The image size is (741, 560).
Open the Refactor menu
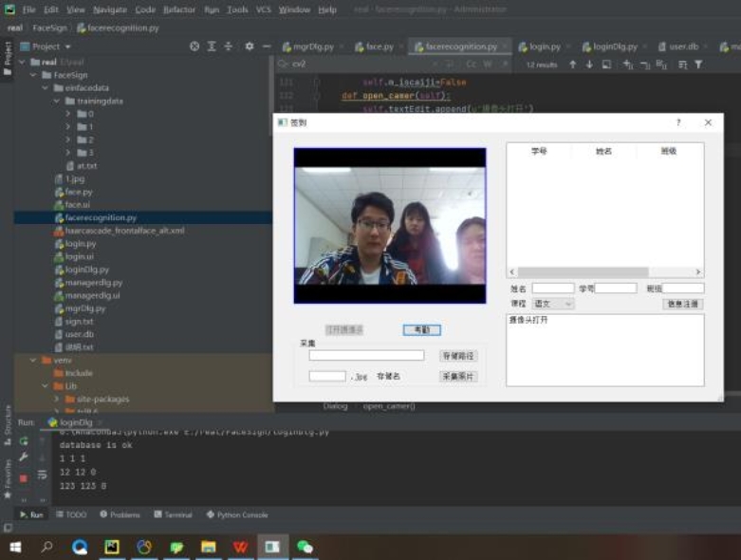click(179, 9)
